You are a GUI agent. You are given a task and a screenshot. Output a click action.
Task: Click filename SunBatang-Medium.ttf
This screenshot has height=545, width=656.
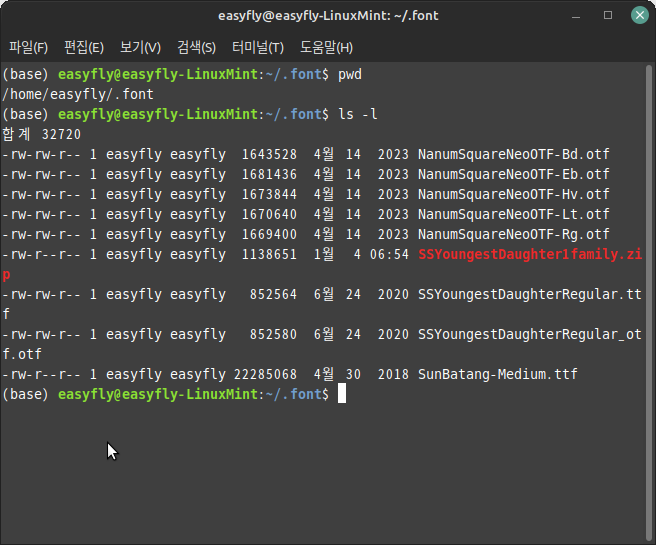pos(497,374)
